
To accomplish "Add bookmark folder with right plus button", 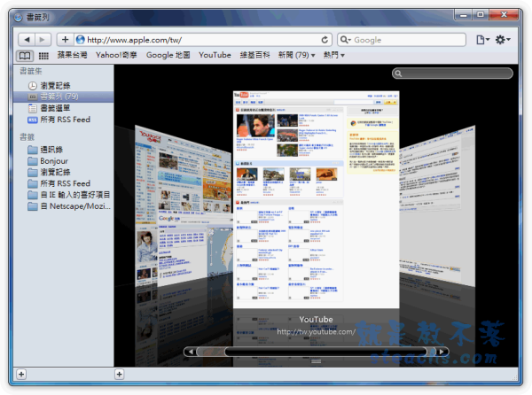I will click(x=119, y=375).
